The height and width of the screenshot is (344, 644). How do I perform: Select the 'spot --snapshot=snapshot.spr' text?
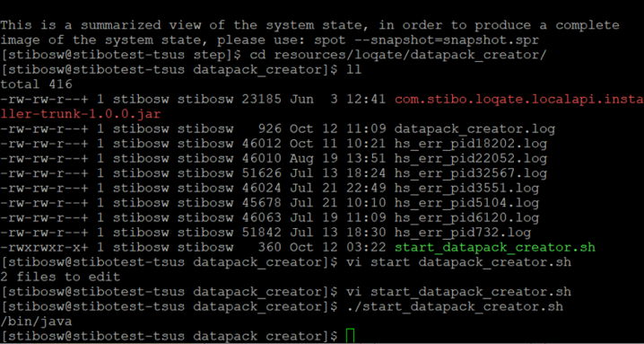click(426, 40)
